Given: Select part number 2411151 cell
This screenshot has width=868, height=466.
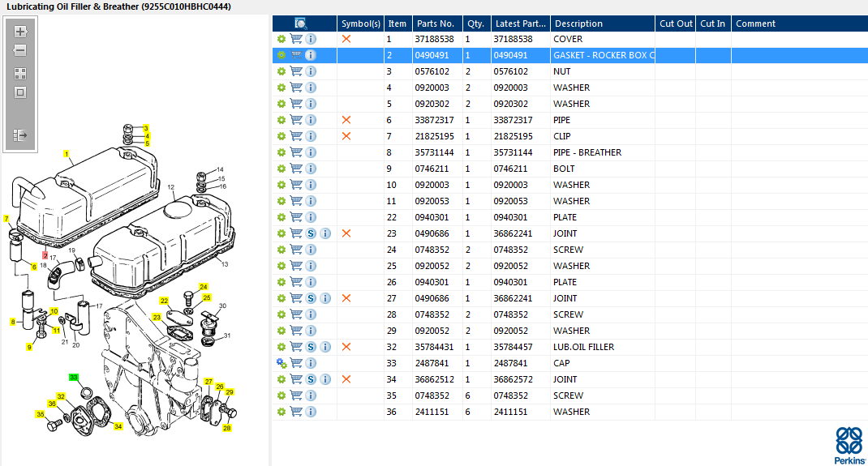Looking at the screenshot, I should (x=436, y=411).
